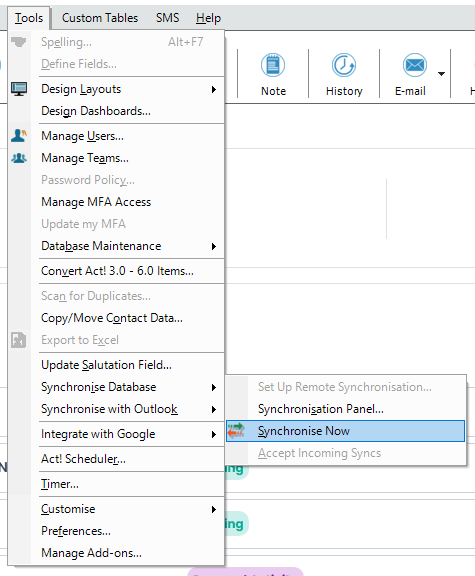This screenshot has width=475, height=576.
Task: Open the Help menu
Action: 208,18
